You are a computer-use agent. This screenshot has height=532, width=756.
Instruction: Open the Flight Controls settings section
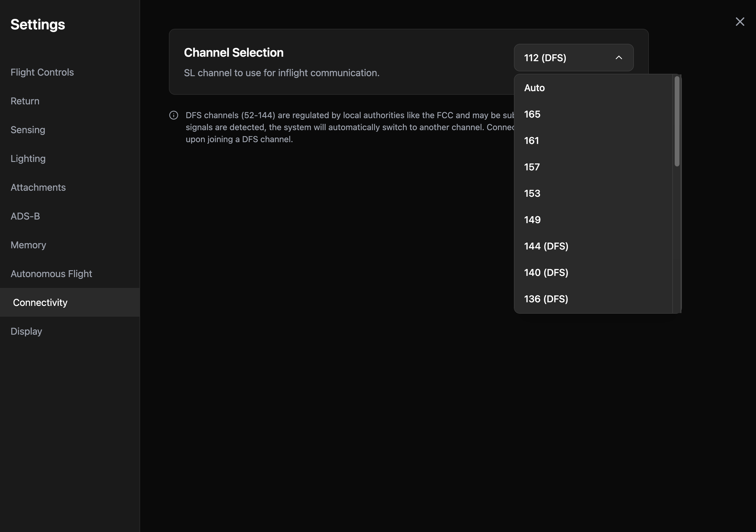[70, 72]
